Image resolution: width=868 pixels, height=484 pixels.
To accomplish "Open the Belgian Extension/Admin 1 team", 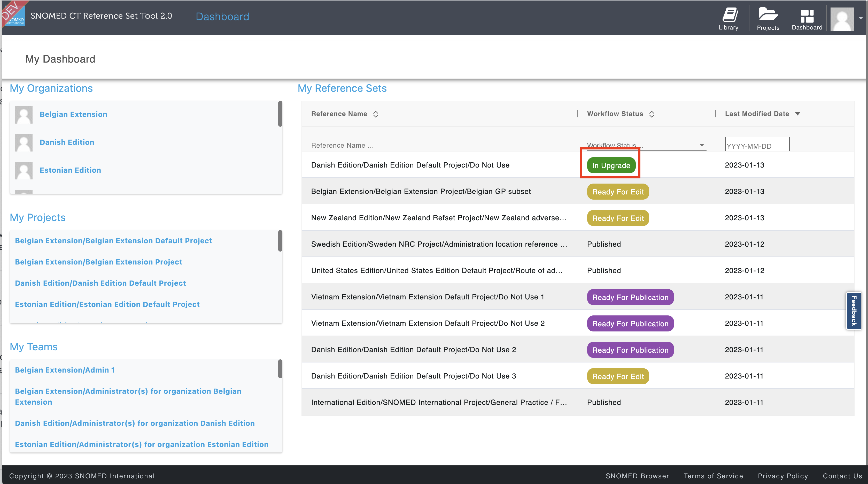I will [65, 370].
